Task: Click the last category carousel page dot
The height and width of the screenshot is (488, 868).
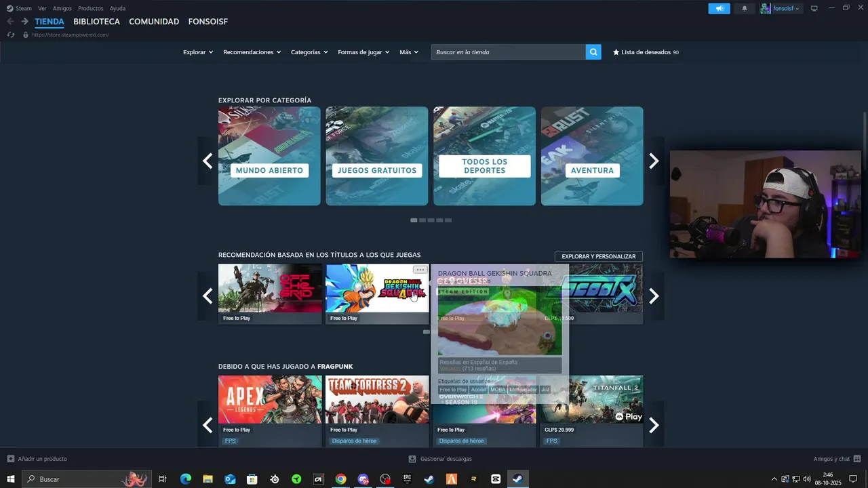Action: [448, 220]
